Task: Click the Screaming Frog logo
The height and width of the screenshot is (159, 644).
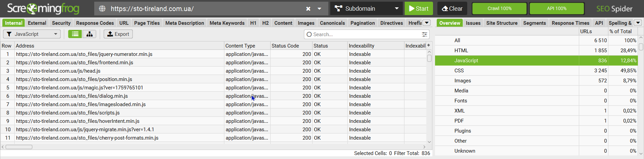Action: pos(43,9)
